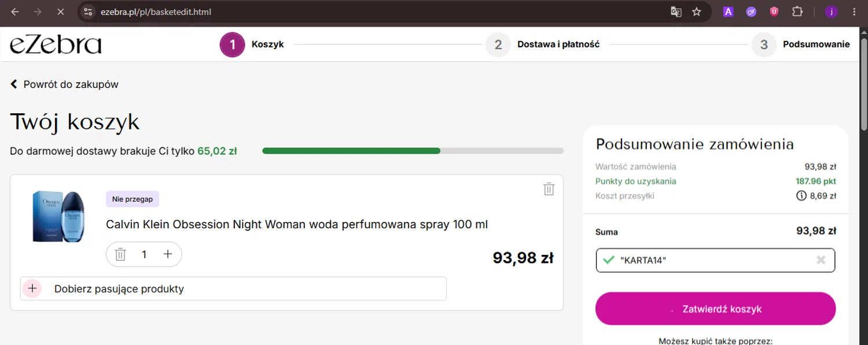Click the shipping cost info icon
The height and width of the screenshot is (345, 868).
coord(801,196)
